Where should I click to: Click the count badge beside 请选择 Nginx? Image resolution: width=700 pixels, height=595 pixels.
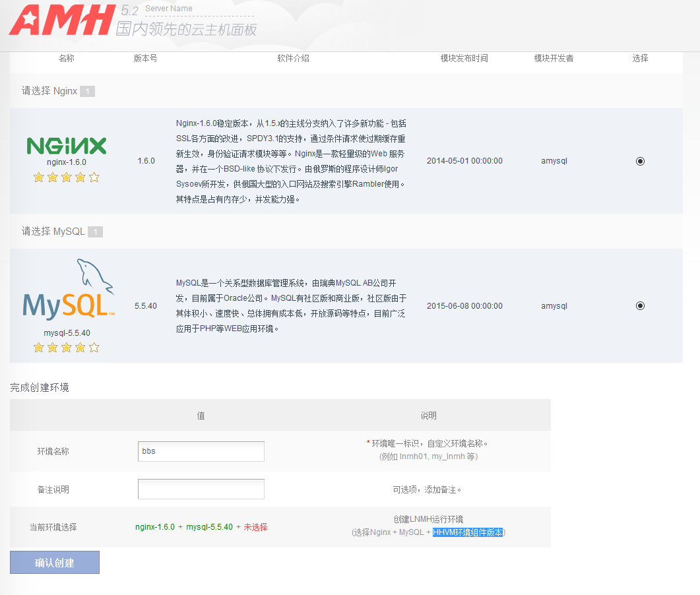click(x=88, y=92)
